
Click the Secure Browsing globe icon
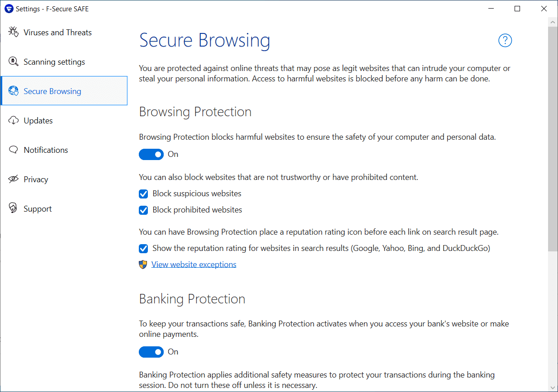tap(14, 91)
